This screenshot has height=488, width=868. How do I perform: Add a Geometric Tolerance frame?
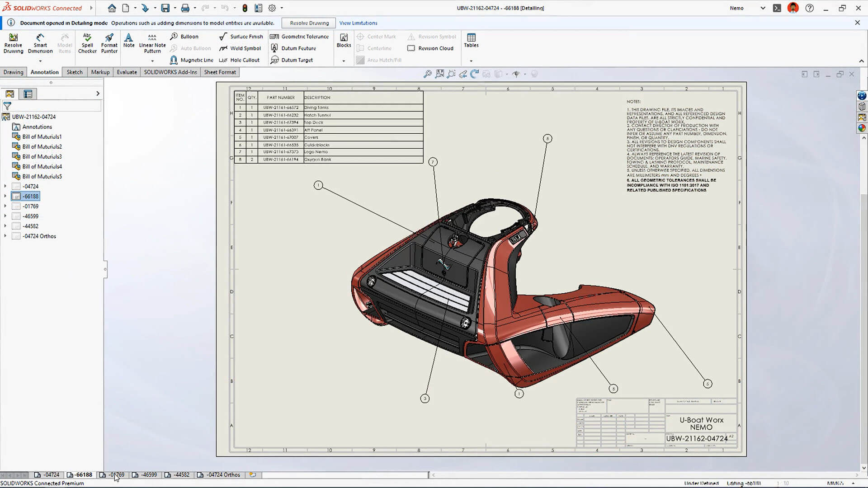(x=299, y=37)
